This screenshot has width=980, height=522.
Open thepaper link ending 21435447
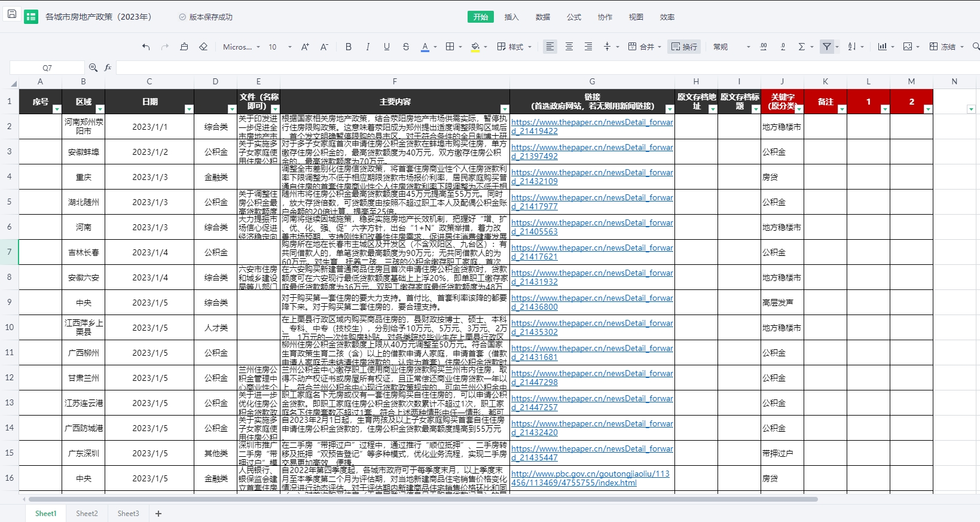point(592,453)
